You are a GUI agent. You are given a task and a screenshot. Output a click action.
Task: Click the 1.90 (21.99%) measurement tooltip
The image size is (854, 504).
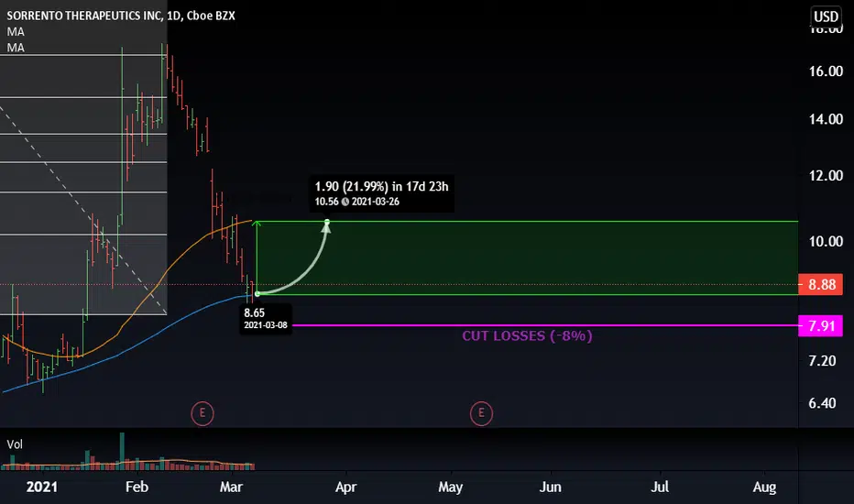point(381,193)
